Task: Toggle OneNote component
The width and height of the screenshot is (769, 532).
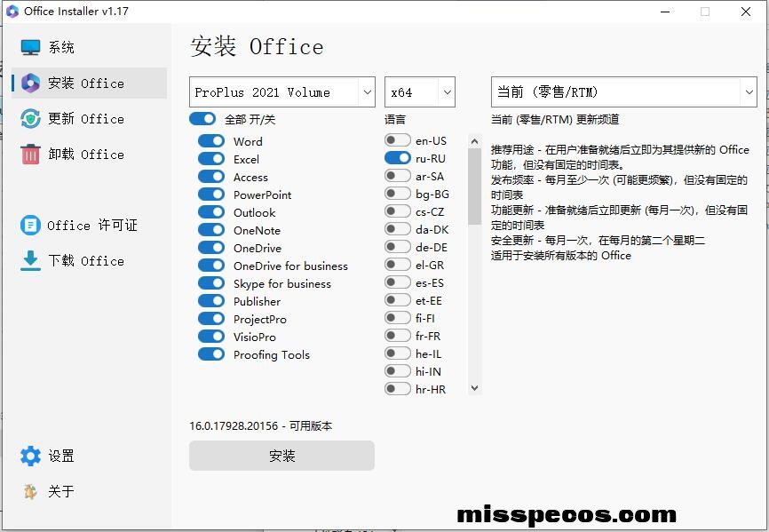Action: point(211,229)
